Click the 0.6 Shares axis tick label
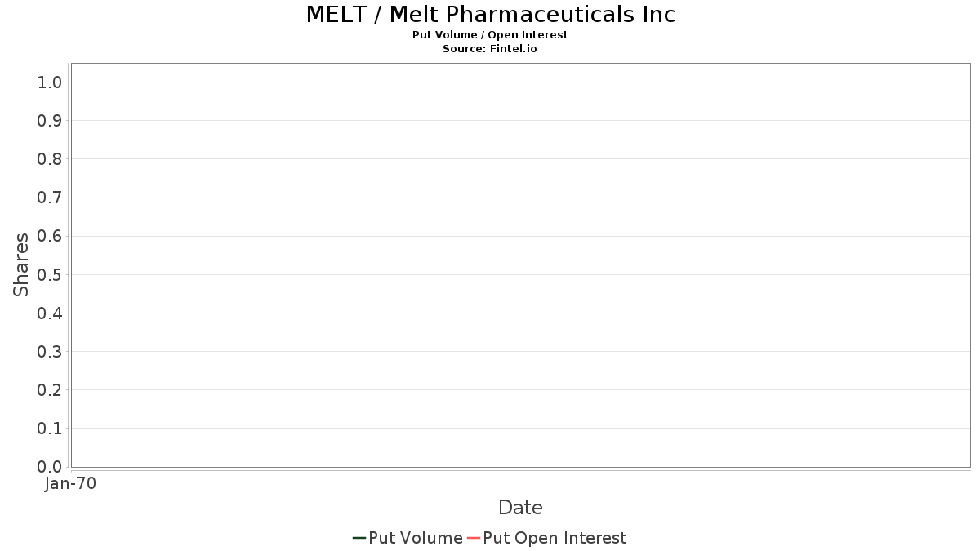Screen dimensions: 980x551 [50, 236]
